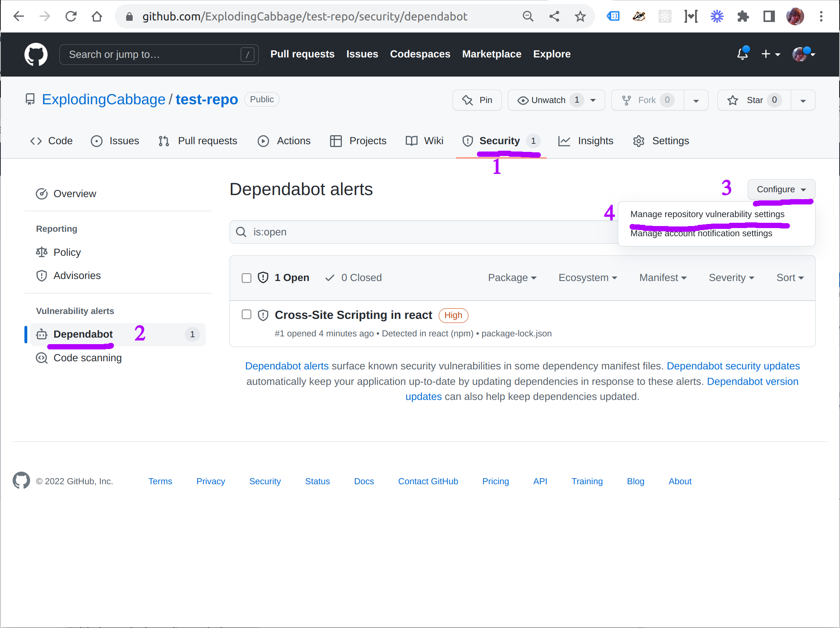The image size is (840, 628).
Task: Check the Cross-Site Scripting alert checkbox
Action: tap(247, 314)
